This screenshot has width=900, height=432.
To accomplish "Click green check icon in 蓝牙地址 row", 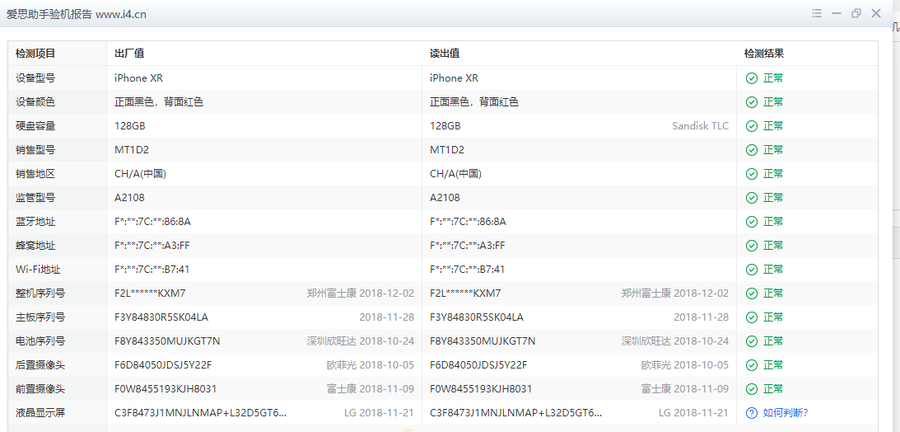I will click(751, 221).
